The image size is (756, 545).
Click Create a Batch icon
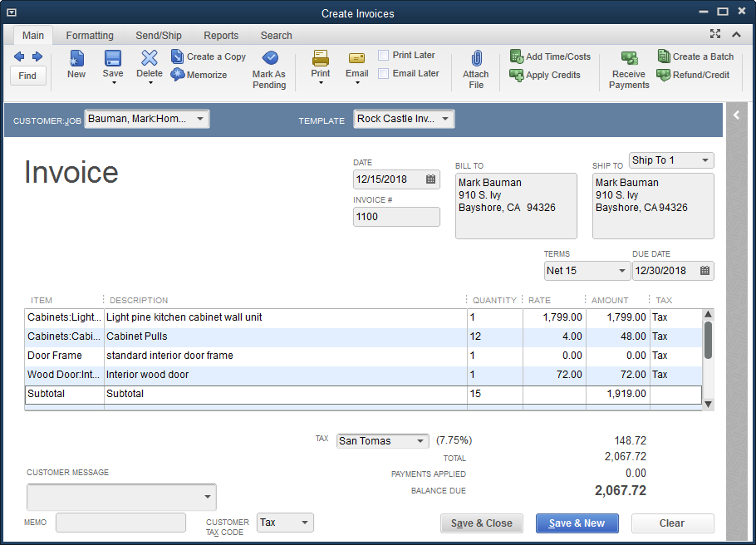point(664,56)
